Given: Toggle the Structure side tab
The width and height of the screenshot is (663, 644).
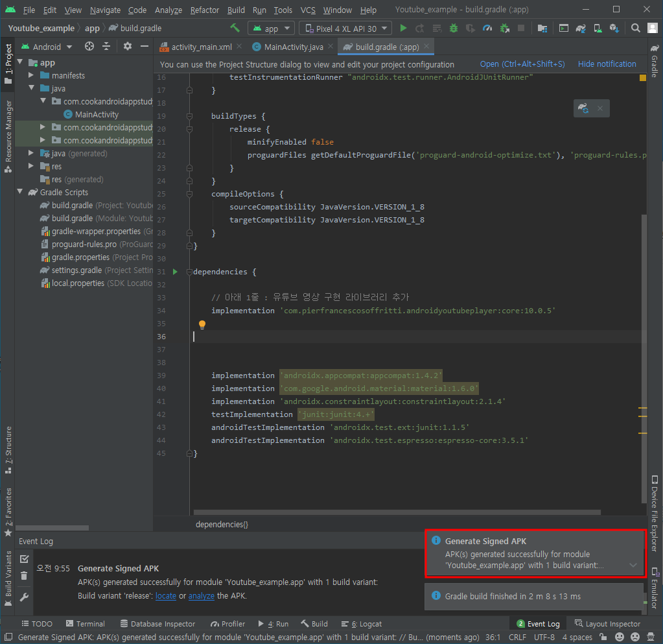Looking at the screenshot, I should point(8,450).
